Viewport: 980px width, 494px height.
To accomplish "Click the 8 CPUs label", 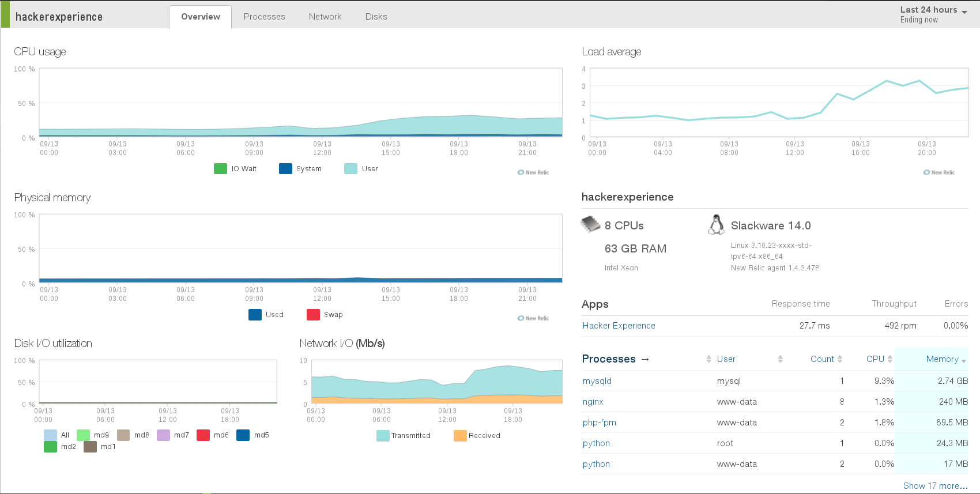I will (x=624, y=225).
